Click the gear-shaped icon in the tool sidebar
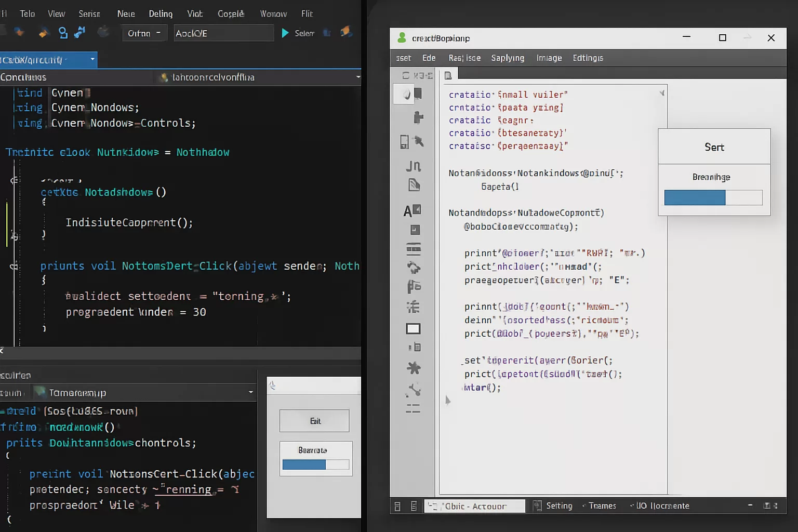This screenshot has width=798, height=532. coord(414,268)
